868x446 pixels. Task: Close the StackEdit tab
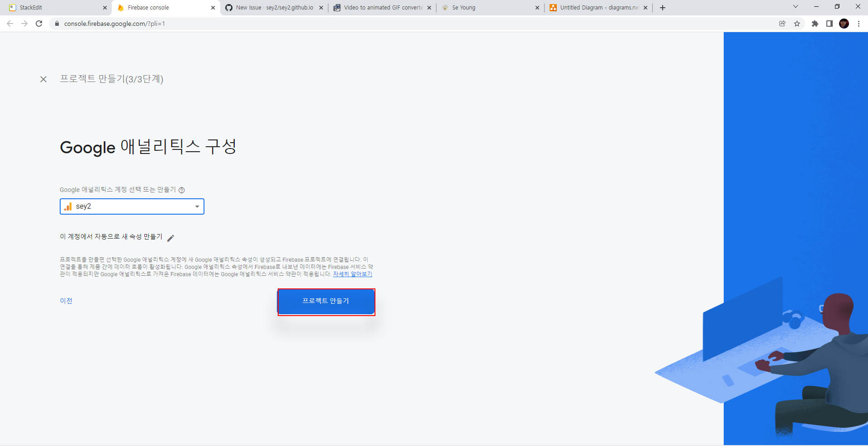(105, 8)
